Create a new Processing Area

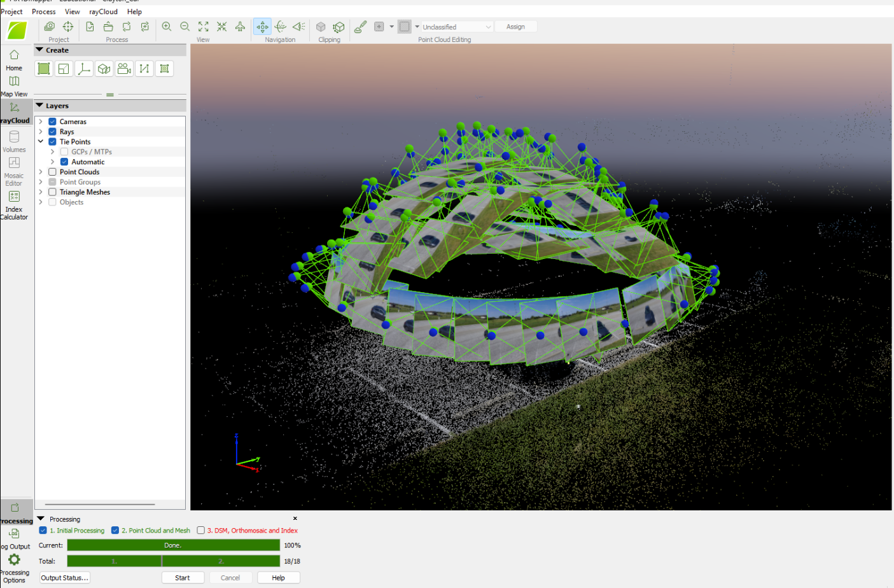(43, 68)
